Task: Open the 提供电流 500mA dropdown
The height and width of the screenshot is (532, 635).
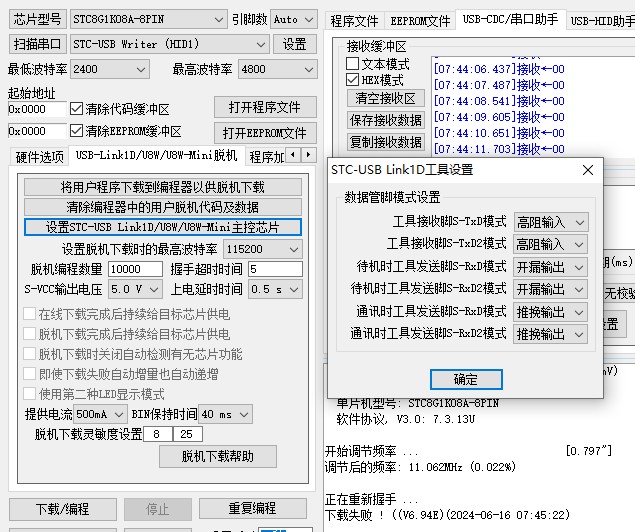Action: (x=100, y=414)
